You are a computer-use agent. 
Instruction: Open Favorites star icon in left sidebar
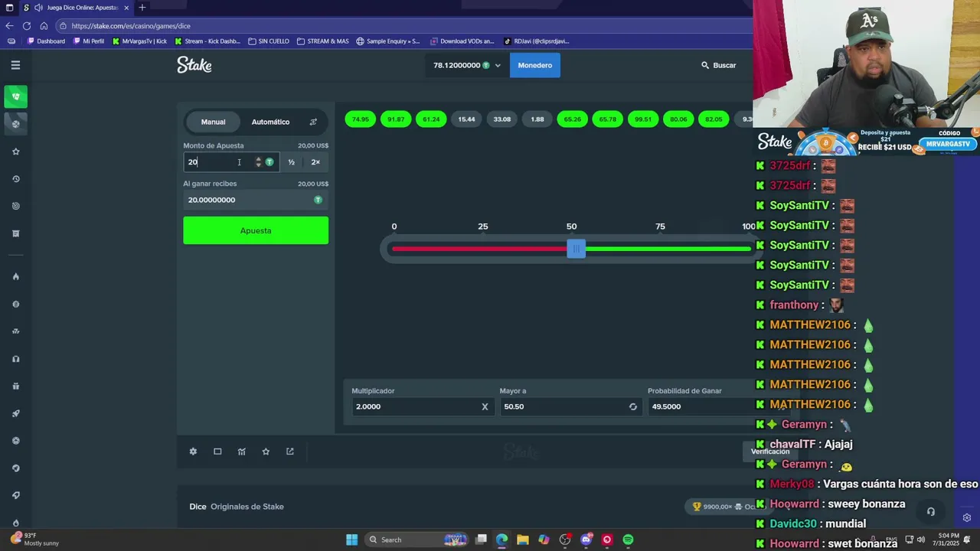click(x=15, y=152)
